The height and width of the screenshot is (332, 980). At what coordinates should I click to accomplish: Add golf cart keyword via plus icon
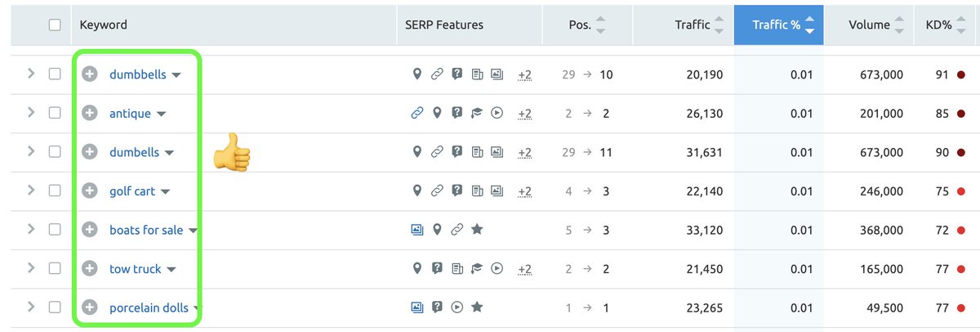pyautogui.click(x=91, y=191)
